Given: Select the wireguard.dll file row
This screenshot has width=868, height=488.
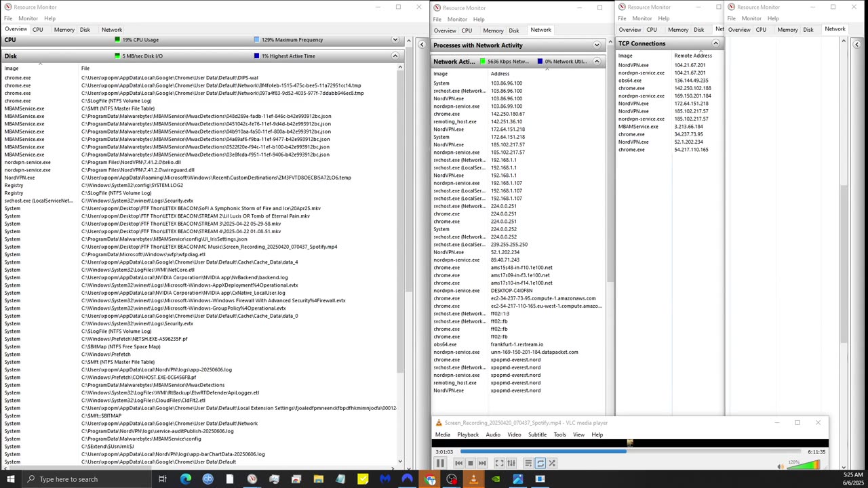Looking at the screenshot, I should pos(200,170).
